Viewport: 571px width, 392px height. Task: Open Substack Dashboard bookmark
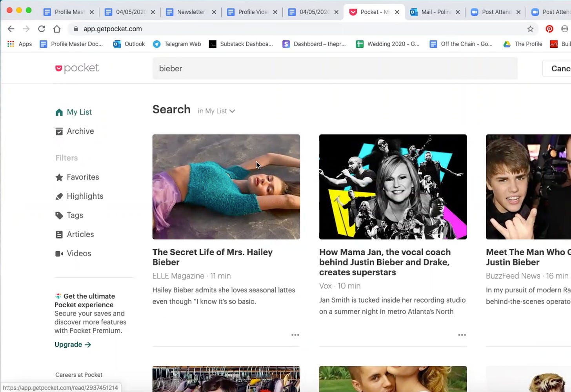[x=241, y=44]
